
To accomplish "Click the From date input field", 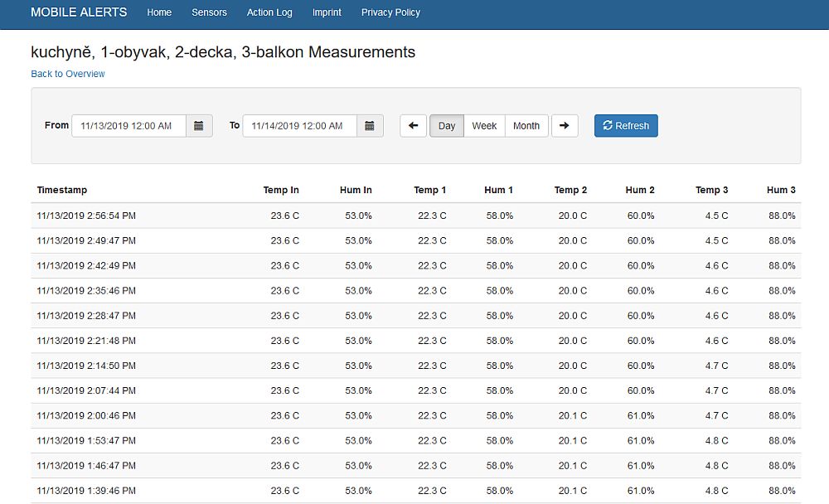I will (129, 126).
